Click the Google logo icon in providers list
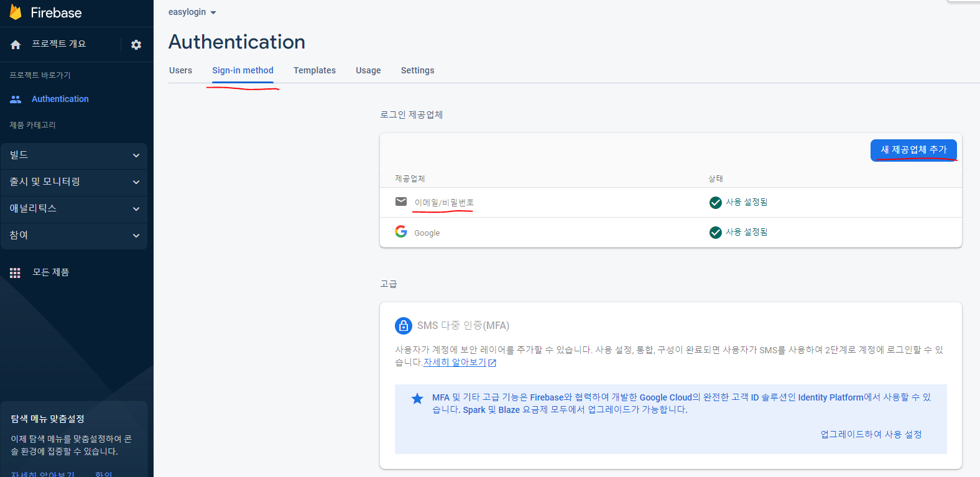Image resolution: width=980 pixels, height=477 pixels. [401, 231]
